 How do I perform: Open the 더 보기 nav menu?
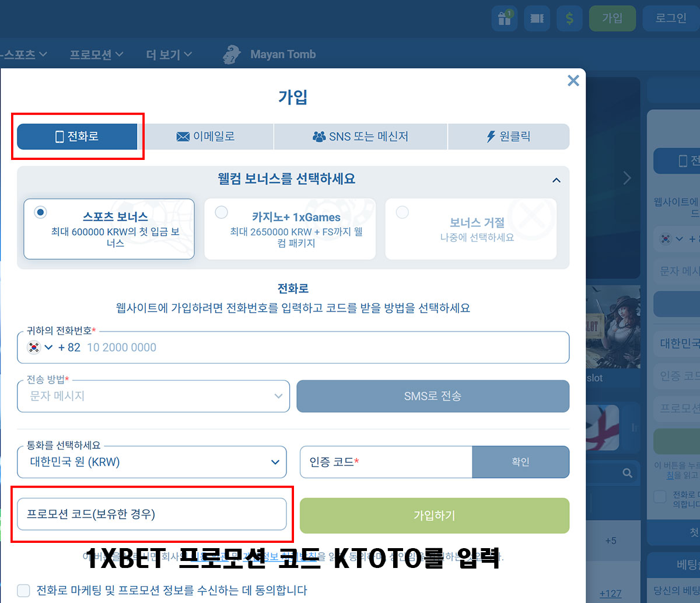(x=169, y=54)
